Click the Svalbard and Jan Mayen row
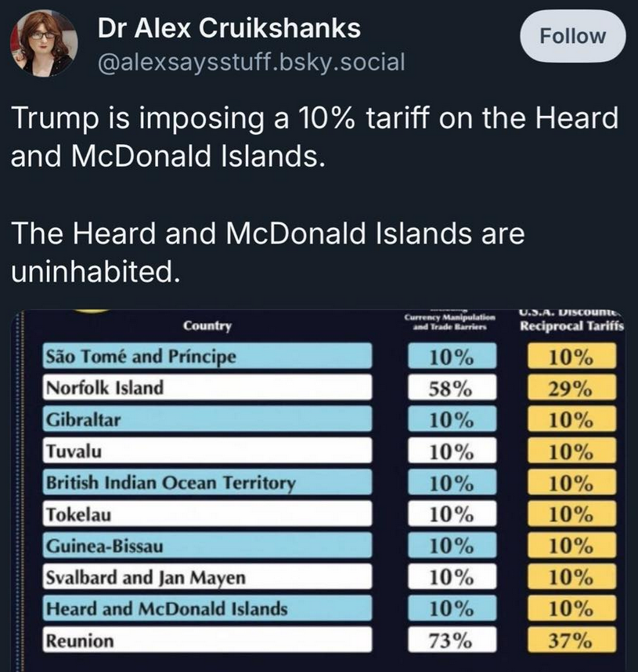The height and width of the screenshot is (672, 638). [x=206, y=578]
